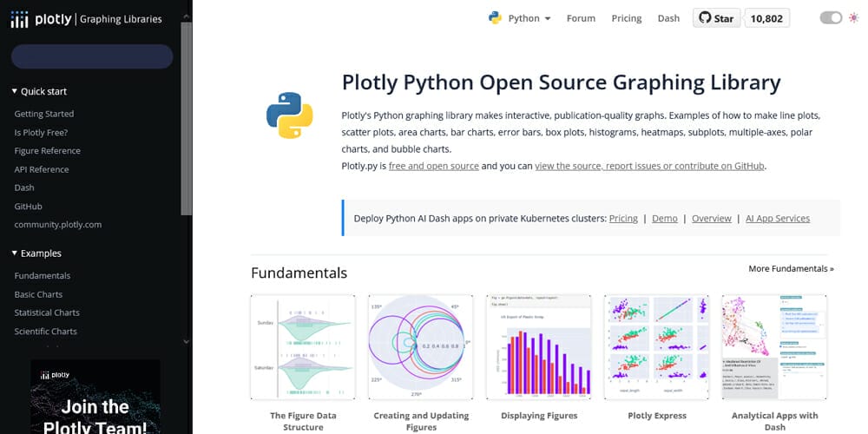This screenshot has height=434, width=868.
Task: Click the large Python logo beside the heading
Action: [x=290, y=115]
